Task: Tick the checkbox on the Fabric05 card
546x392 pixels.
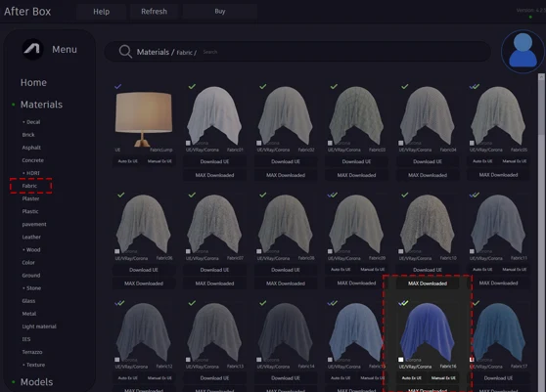Action: click(472, 143)
